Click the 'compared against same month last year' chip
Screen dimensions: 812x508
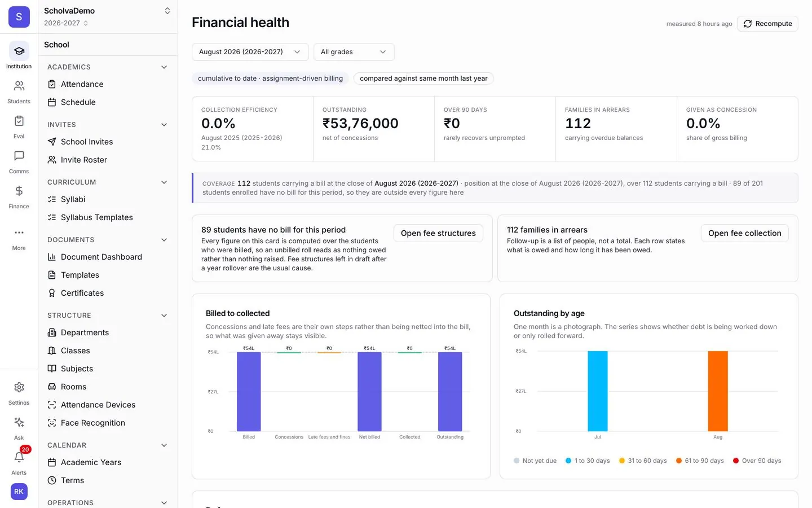[423, 78]
